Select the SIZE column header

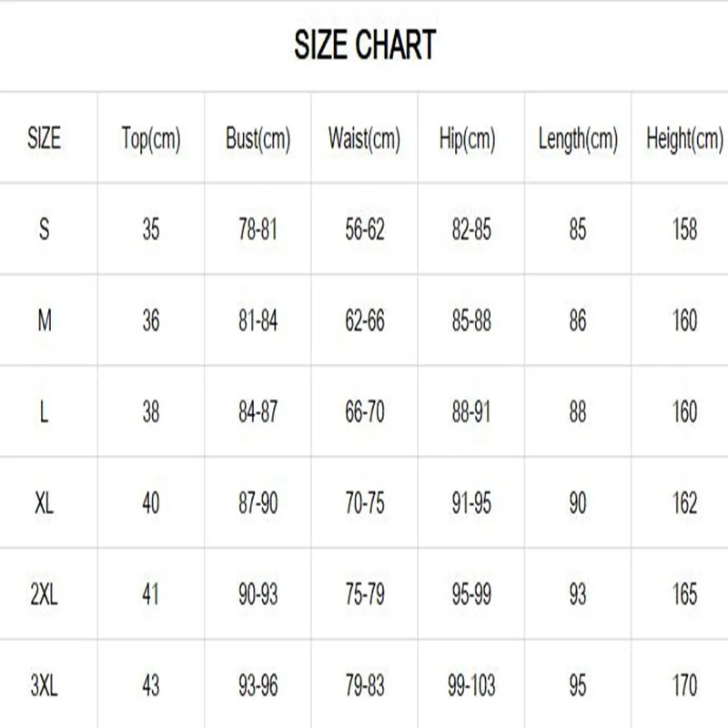45,139
